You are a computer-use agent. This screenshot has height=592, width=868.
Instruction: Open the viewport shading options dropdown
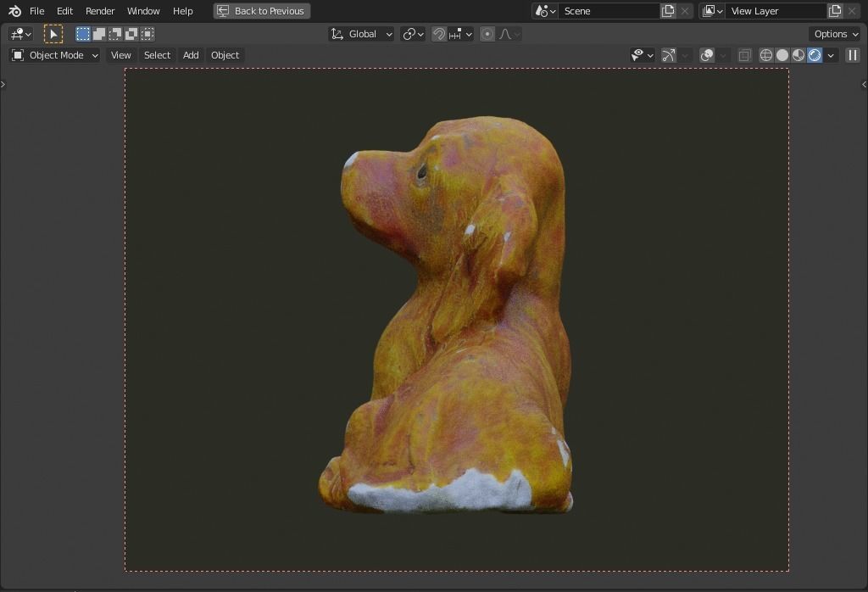coord(831,55)
